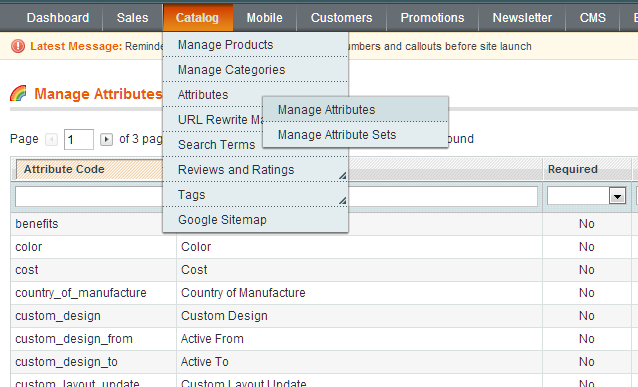Open the custom_design attribute row

click(58, 316)
